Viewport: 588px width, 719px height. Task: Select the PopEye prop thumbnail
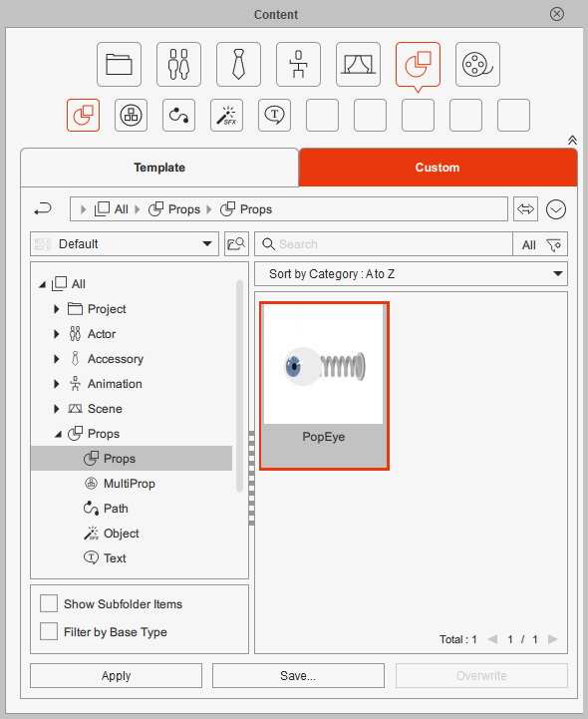(x=324, y=386)
